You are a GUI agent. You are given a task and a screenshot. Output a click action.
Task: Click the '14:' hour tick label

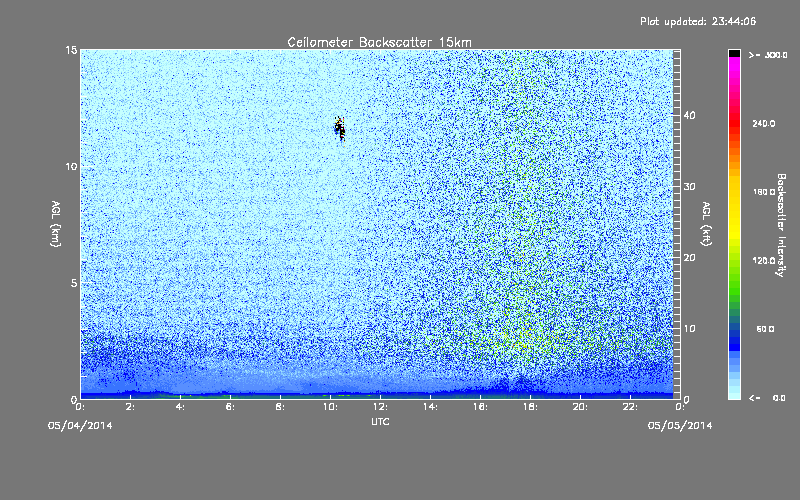(x=430, y=407)
